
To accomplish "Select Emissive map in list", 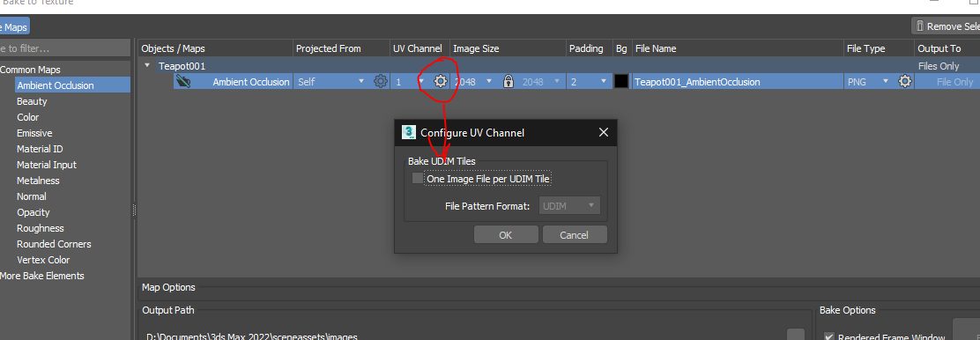I will [x=34, y=133].
